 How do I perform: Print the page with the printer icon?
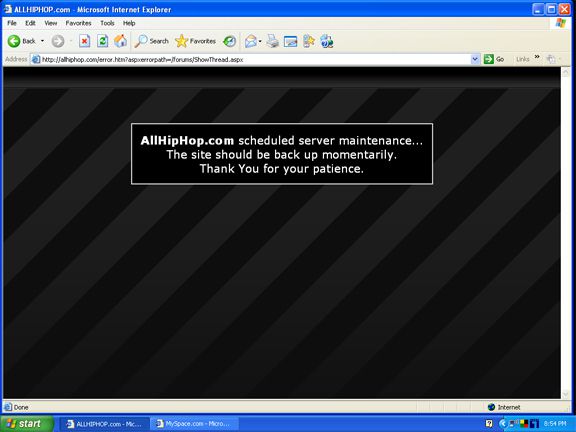point(273,41)
